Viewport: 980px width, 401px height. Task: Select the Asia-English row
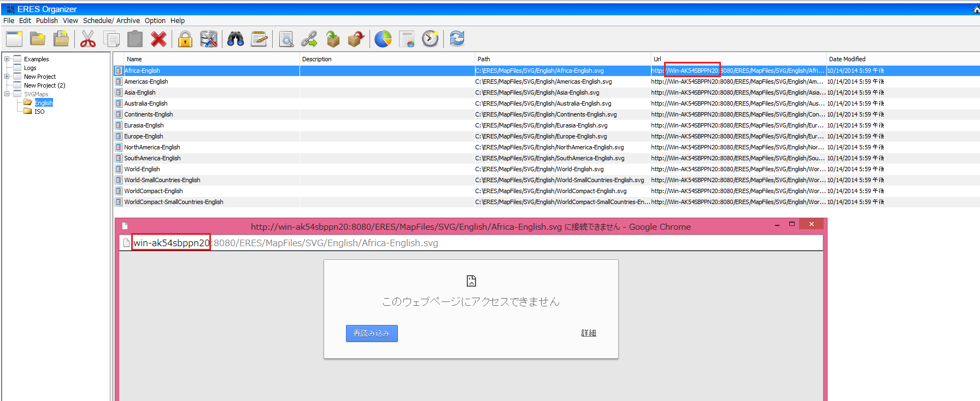click(547, 92)
